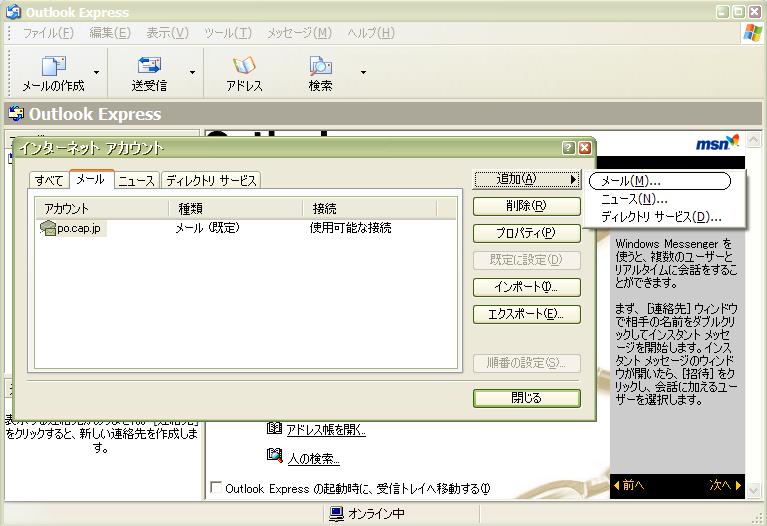Click the Outlook Express icon in the folder banner
767x526 pixels.
tap(16, 114)
